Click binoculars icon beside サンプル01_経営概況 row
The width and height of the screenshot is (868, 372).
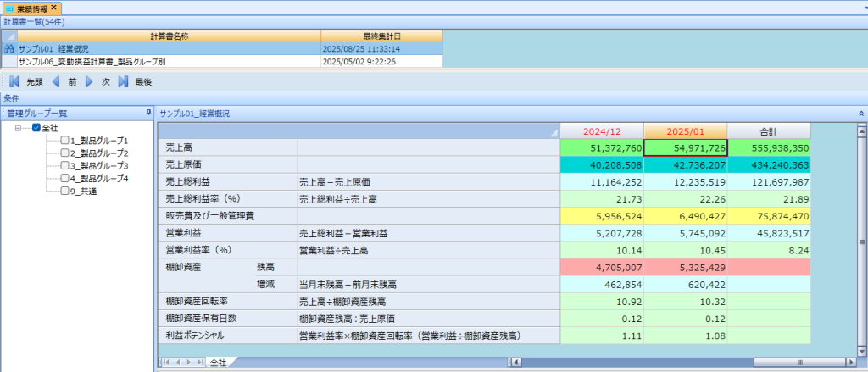pos(9,49)
